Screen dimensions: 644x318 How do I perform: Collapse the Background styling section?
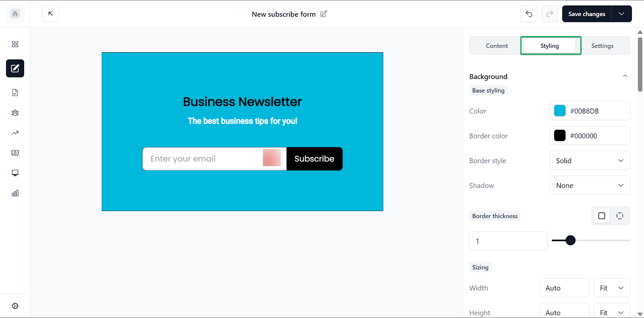[625, 76]
